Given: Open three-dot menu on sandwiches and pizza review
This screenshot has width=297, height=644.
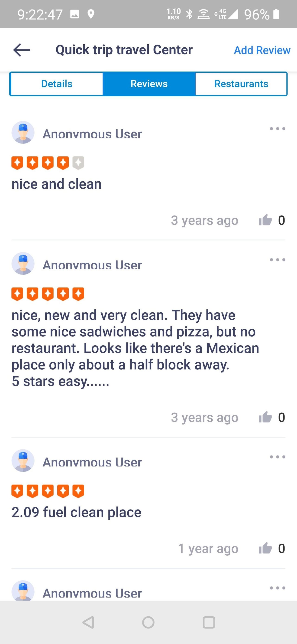Looking at the screenshot, I should point(277,260).
